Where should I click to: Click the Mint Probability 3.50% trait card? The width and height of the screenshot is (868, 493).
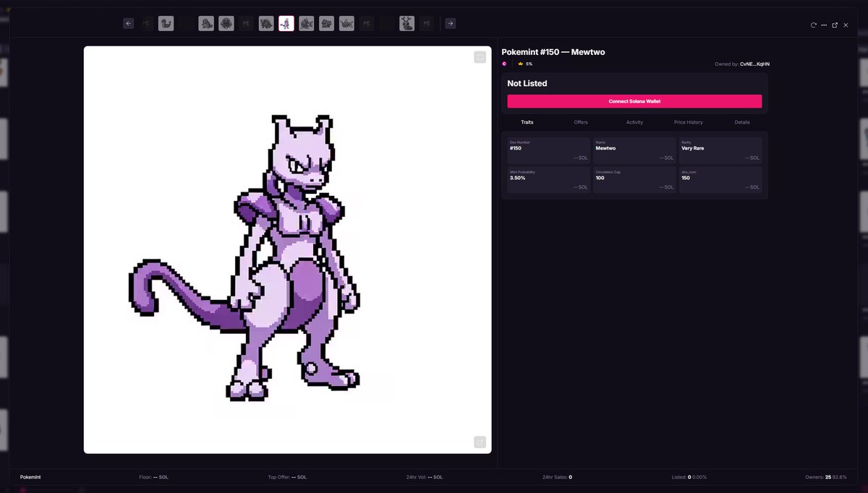548,180
